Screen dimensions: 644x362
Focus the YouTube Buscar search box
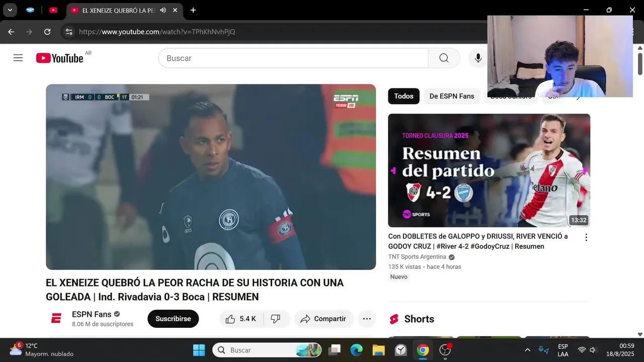(293, 58)
